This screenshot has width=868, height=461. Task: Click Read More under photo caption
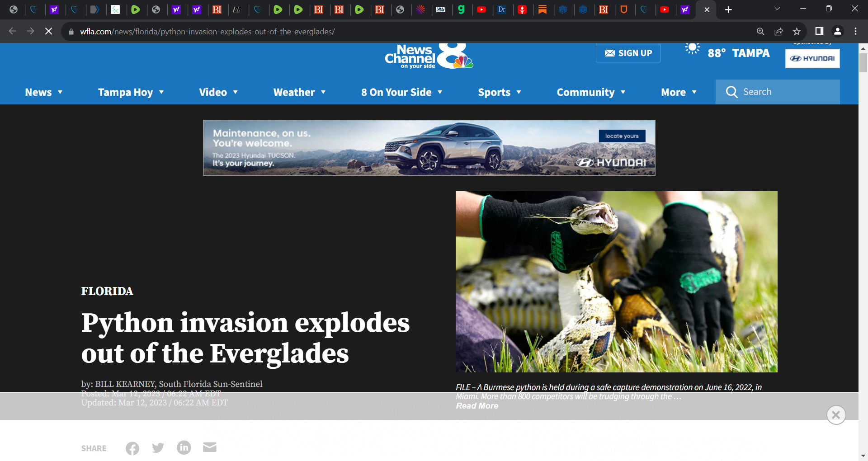(x=477, y=406)
